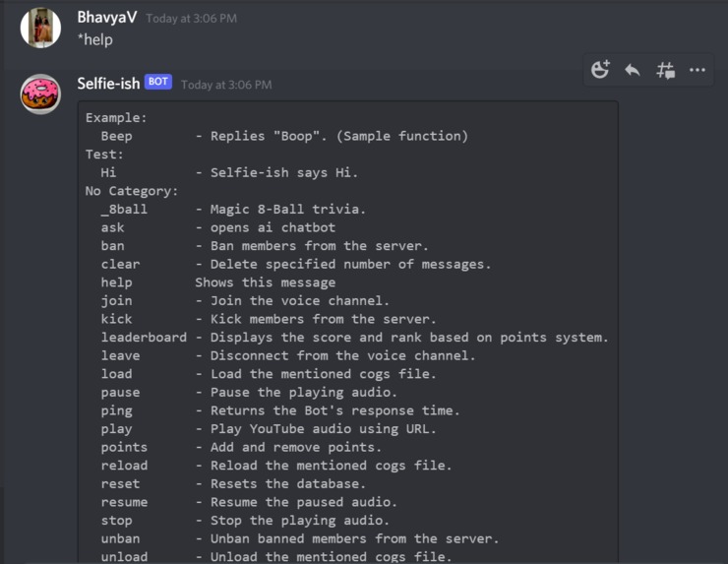728x564 pixels.
Task: Click 'Selfie-ish says Hi.' description
Action: 284,173
